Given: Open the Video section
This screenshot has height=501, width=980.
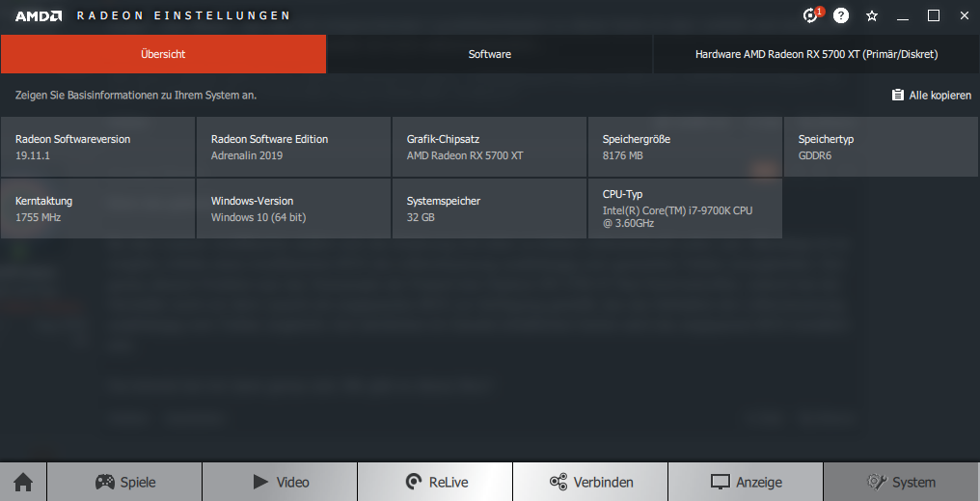Looking at the screenshot, I should [280, 483].
